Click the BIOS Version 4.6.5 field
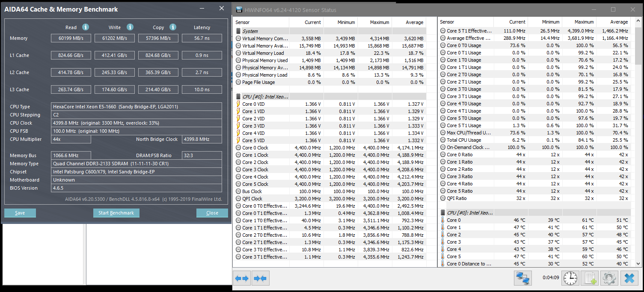 tap(137, 188)
